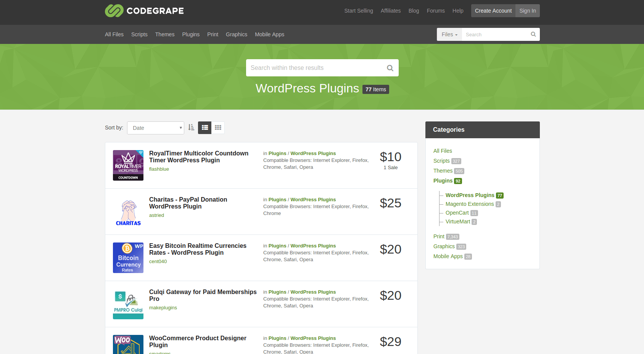Viewport: 644px width, 354px height.
Task: Open the Sort by Date dropdown
Action: (x=156, y=128)
